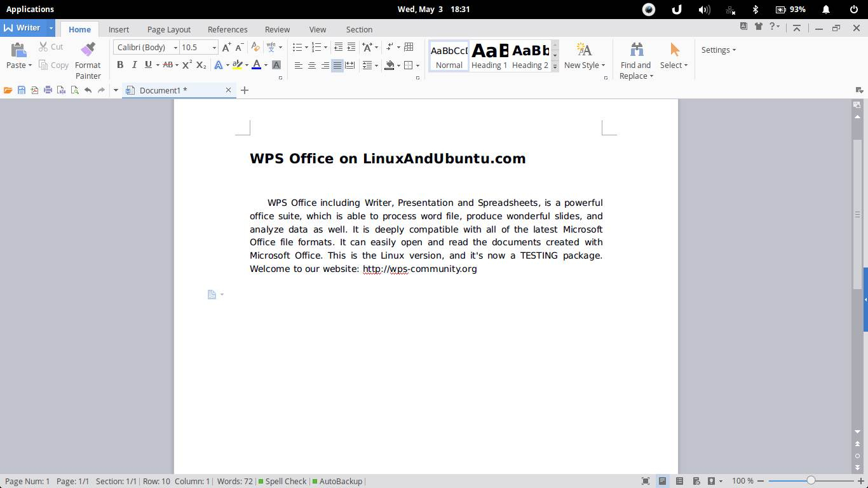Redo the last action

pyautogui.click(x=101, y=90)
